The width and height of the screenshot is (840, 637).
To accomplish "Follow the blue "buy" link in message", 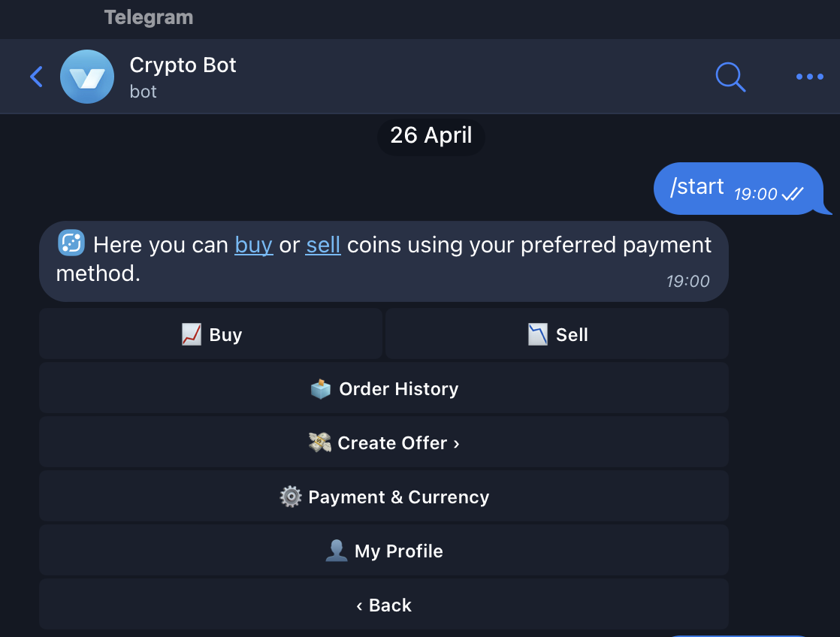I will 253,245.
